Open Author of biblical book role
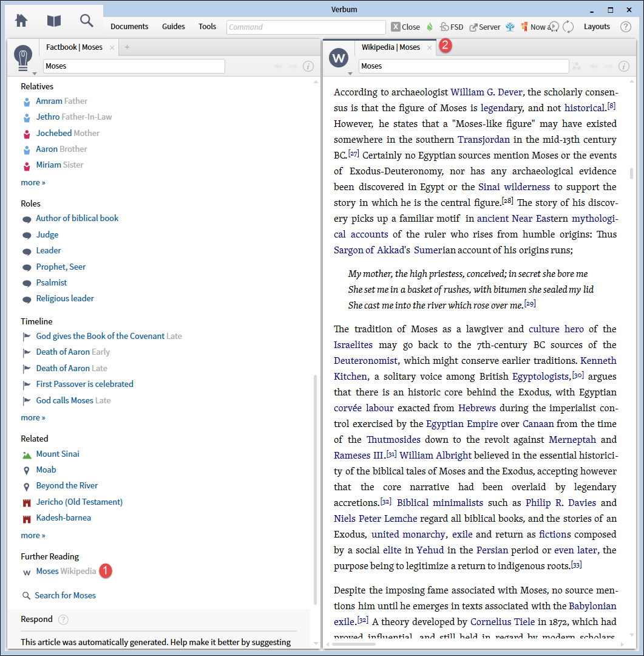 pyautogui.click(x=77, y=218)
